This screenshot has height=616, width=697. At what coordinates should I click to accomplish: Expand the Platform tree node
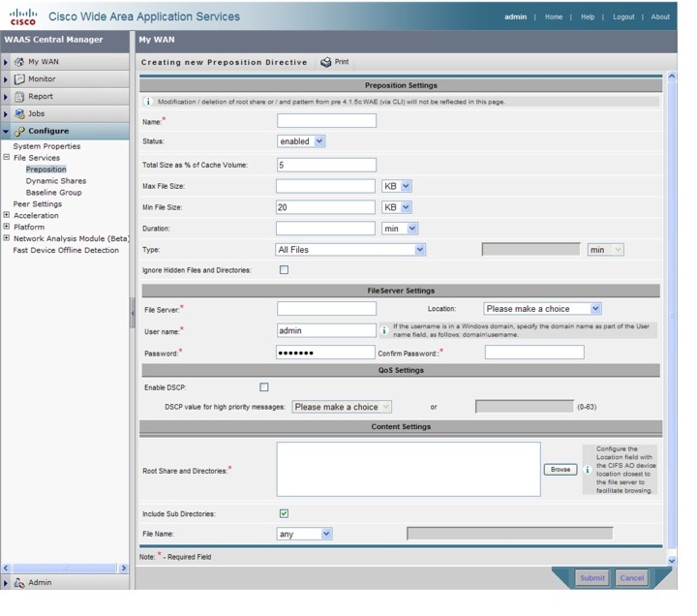click(x=7, y=227)
